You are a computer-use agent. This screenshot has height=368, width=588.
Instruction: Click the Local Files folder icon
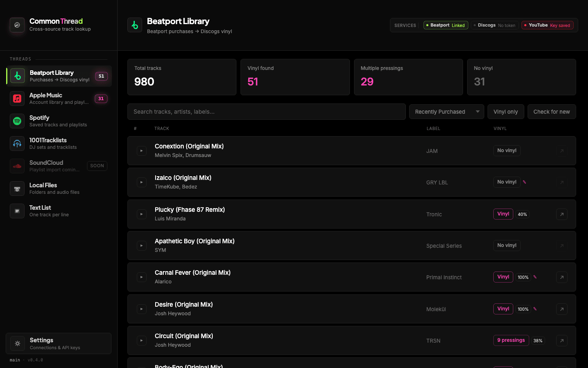[17, 188]
